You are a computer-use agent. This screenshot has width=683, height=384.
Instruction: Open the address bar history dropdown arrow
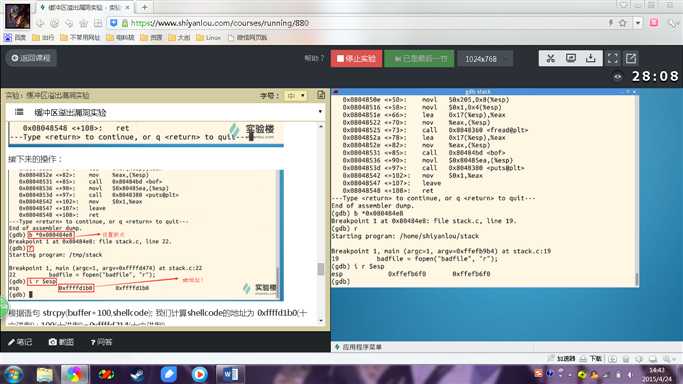pos(638,23)
